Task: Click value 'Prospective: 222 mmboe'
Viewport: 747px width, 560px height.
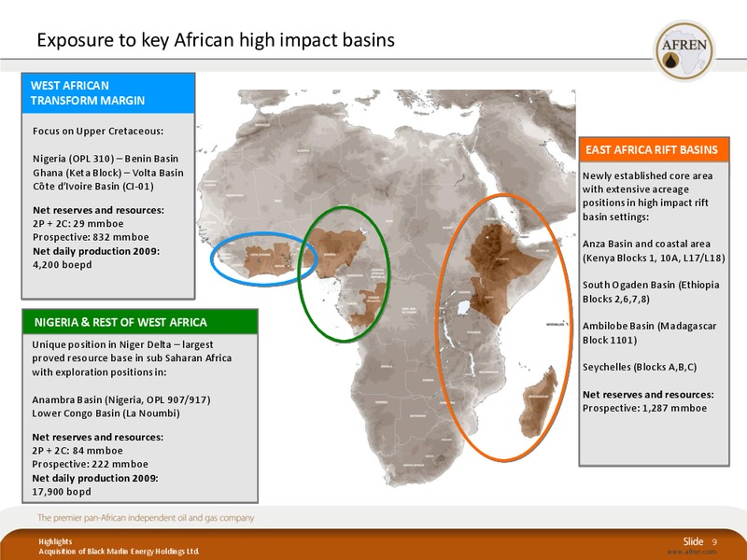Action: pos(90,464)
